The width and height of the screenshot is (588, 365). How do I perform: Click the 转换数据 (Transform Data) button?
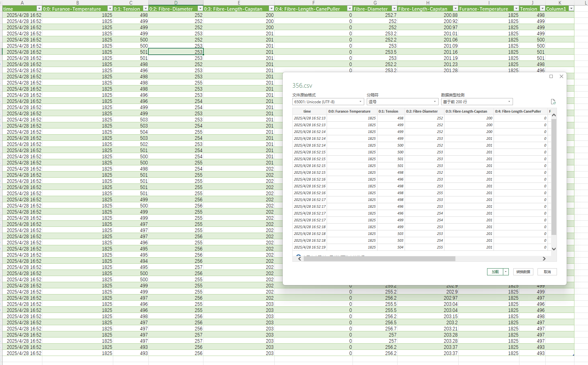(x=523, y=272)
